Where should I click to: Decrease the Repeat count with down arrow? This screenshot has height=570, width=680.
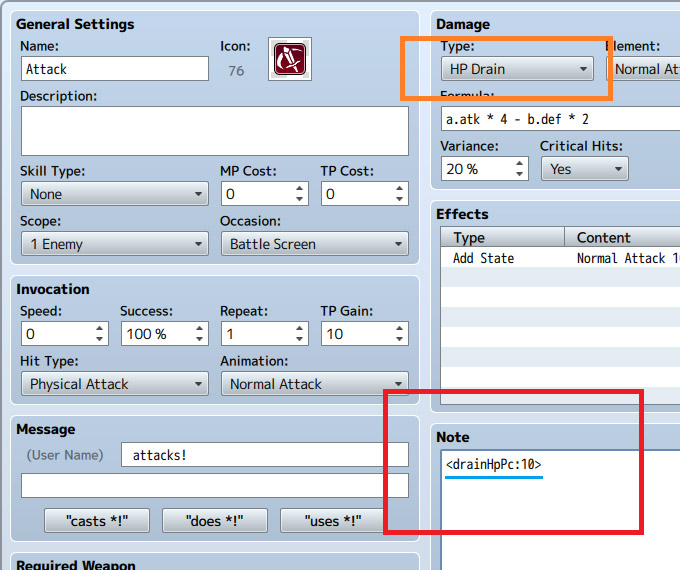(299, 339)
